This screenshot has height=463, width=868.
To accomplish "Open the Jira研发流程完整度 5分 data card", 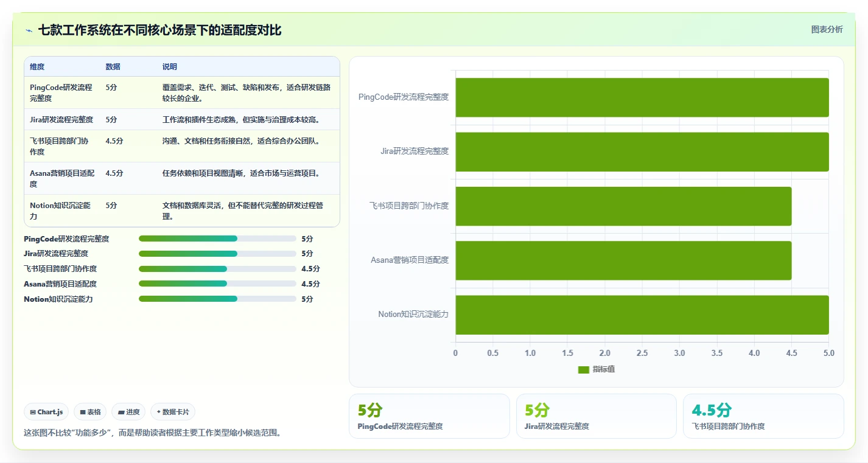I will click(596, 416).
